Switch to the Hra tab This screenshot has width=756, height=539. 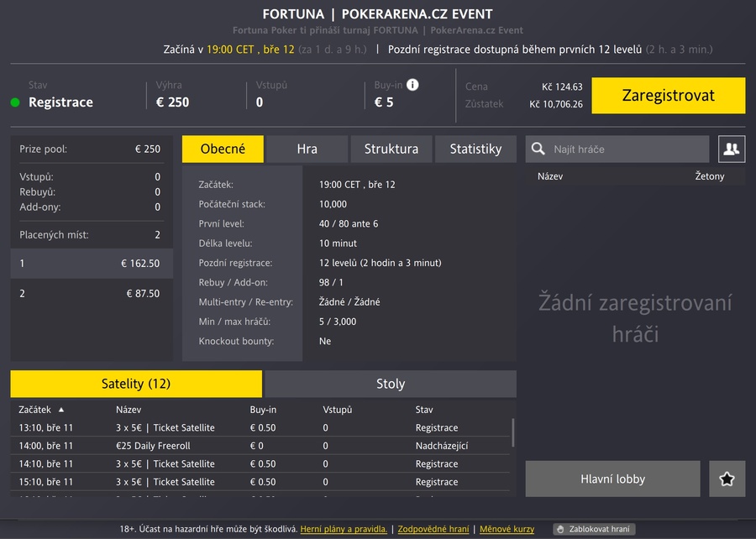307,149
